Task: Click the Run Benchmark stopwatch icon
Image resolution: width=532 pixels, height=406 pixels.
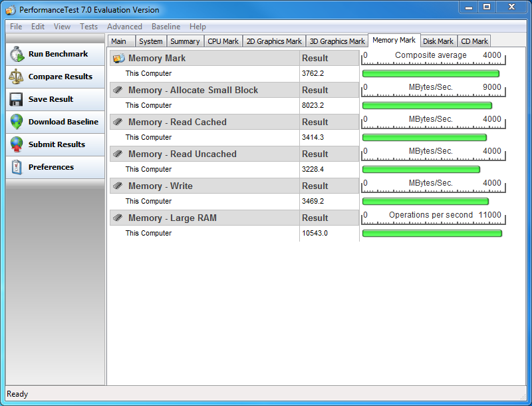Action: 17,55
